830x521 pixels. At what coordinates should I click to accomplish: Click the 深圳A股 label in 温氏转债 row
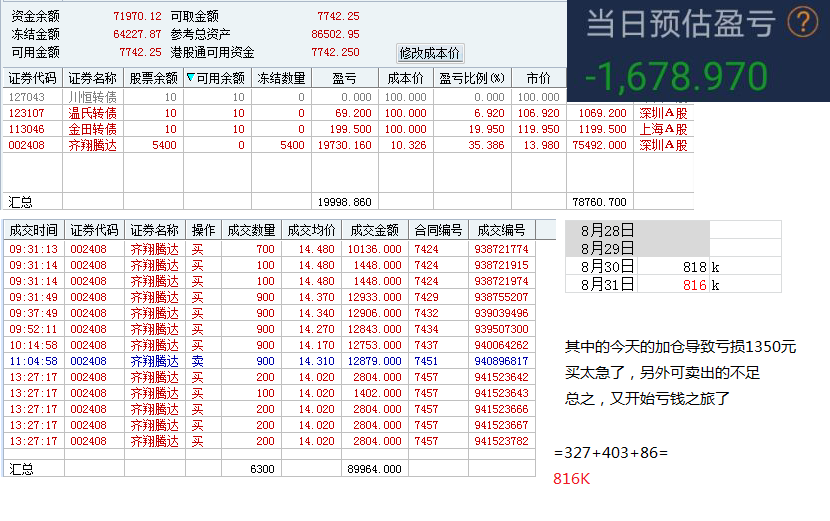point(663,113)
